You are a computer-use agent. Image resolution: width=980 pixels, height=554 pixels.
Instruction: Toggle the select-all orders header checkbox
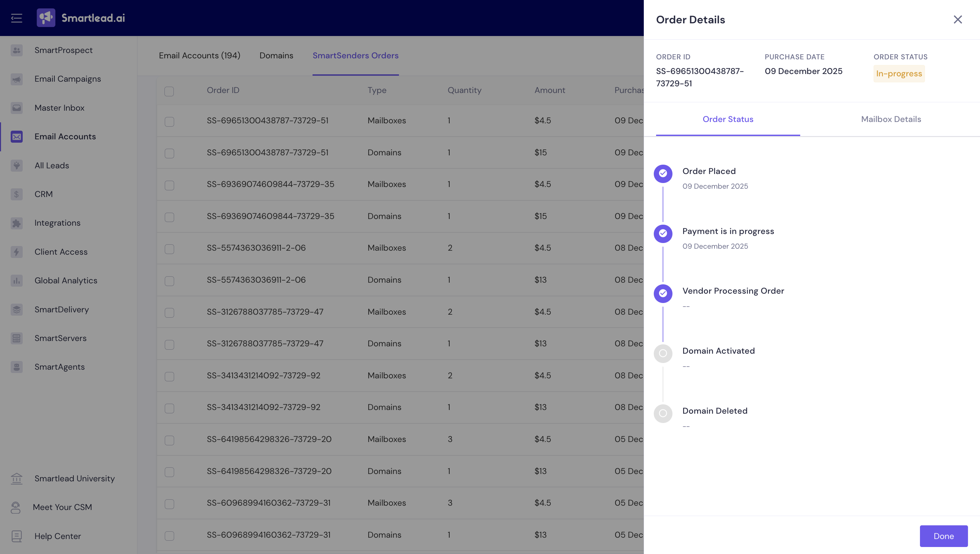pyautogui.click(x=169, y=91)
